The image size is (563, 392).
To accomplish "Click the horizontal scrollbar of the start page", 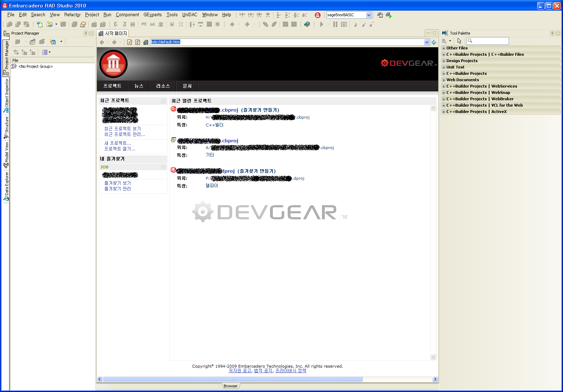I will pos(233,379).
